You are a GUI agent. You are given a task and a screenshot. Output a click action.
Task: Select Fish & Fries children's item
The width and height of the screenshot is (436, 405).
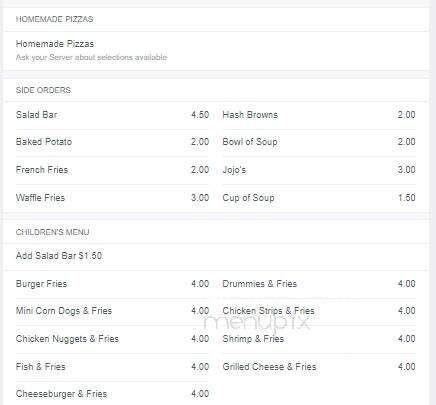(112, 367)
